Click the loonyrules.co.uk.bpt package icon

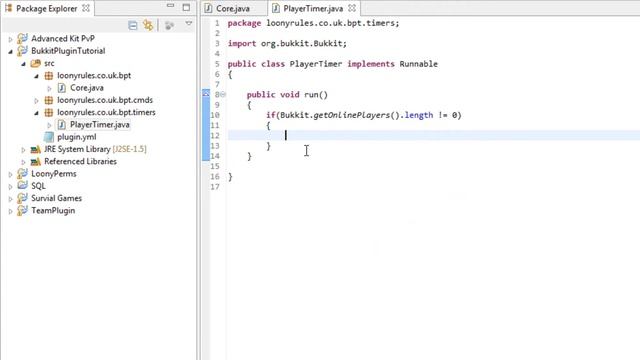[x=49, y=76]
